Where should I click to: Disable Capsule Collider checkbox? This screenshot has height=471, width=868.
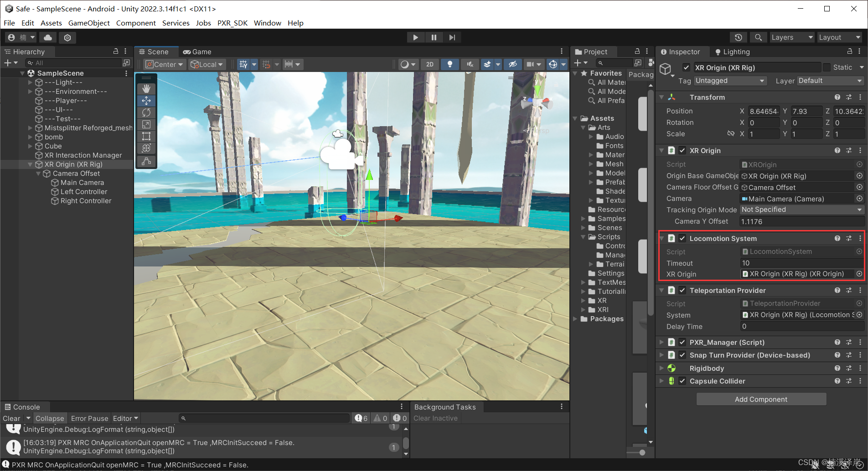[x=682, y=381]
